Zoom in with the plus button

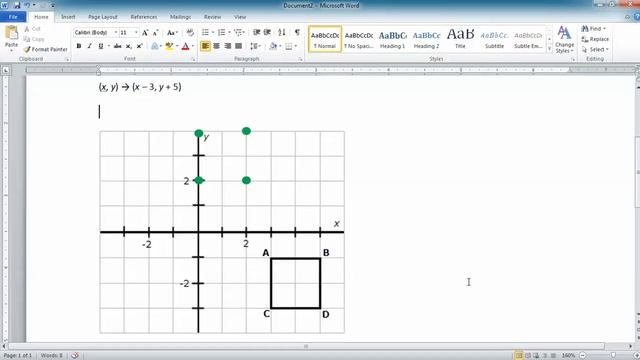pos(637,356)
